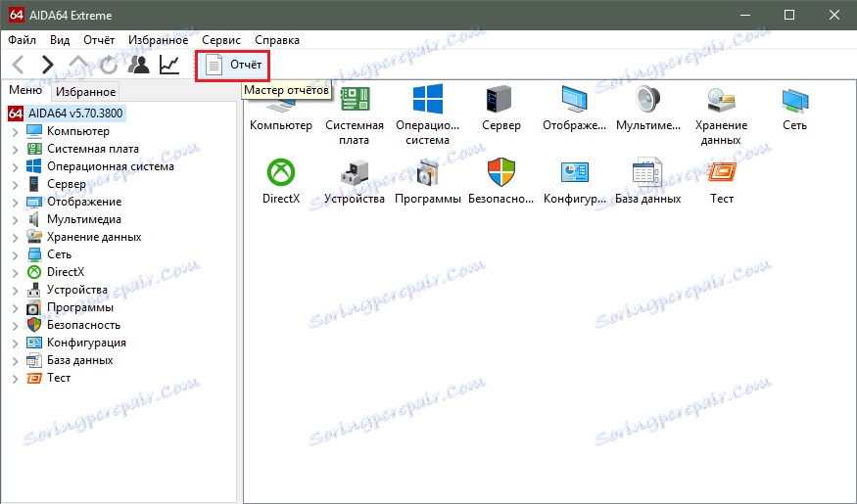Open the Файл menu

[x=22, y=40]
